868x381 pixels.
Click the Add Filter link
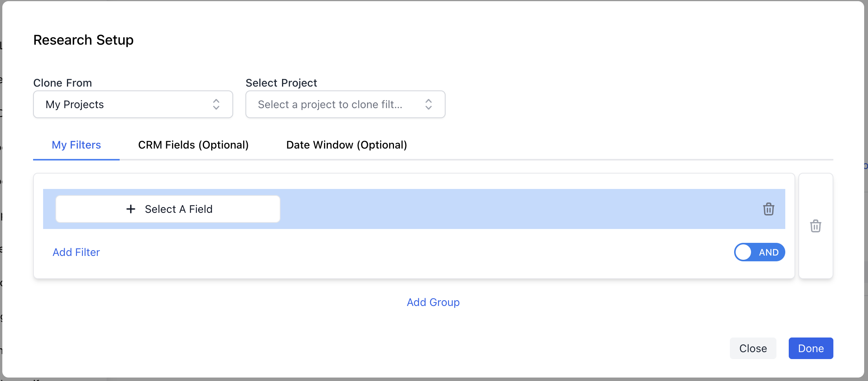76,252
